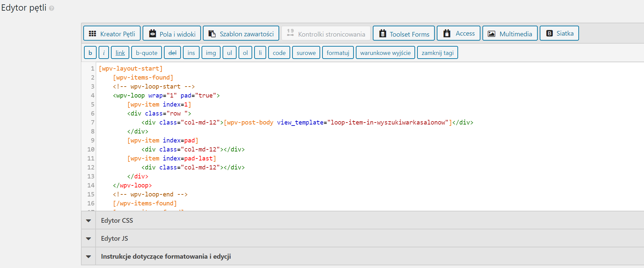Click the warunkowe wyjście button
This screenshot has height=268, width=644.
point(385,53)
